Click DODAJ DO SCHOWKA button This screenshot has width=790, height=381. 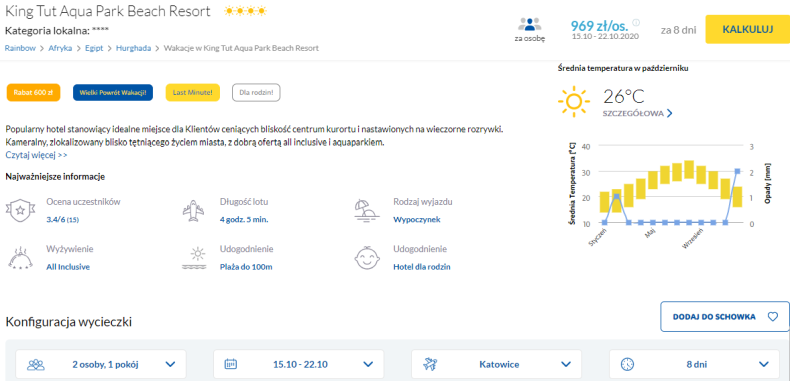(725, 316)
